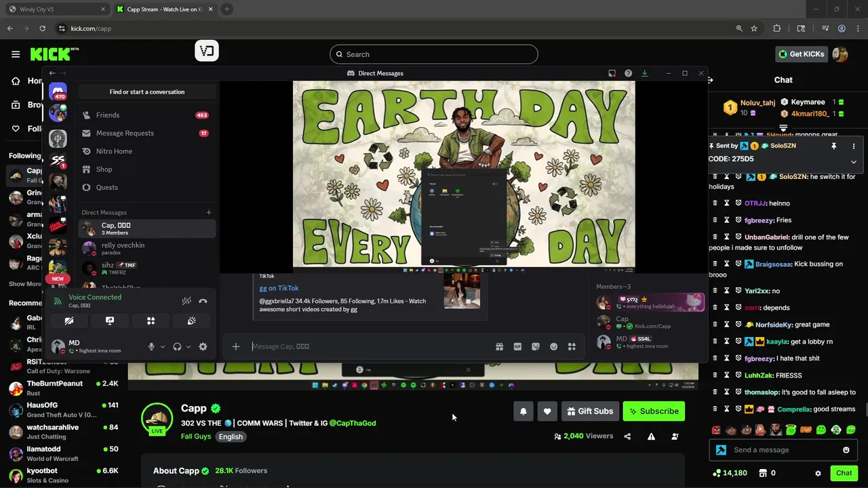Open Kick profile avatar menu
Viewport: 868px width, 488px height.
tap(840, 54)
